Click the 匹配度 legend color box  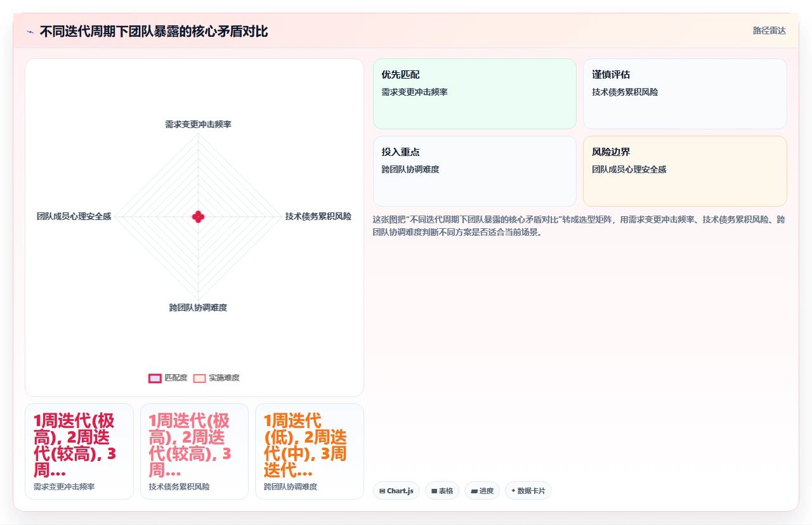[155, 378]
